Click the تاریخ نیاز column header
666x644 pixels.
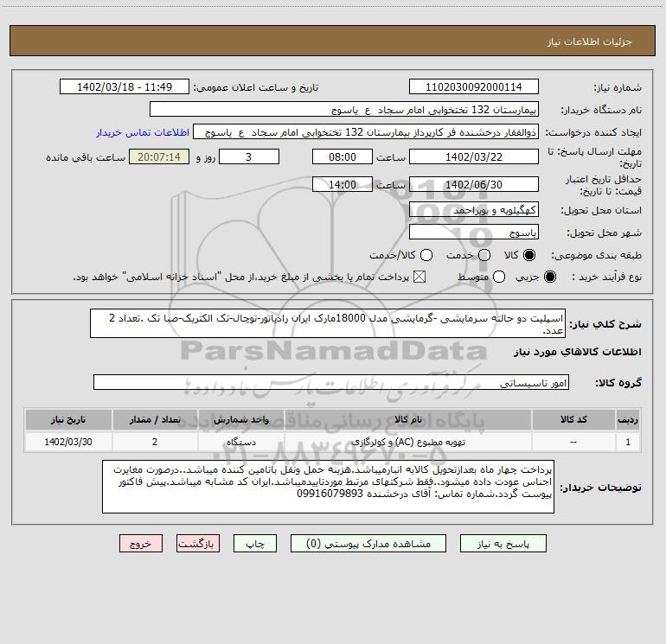point(68,419)
